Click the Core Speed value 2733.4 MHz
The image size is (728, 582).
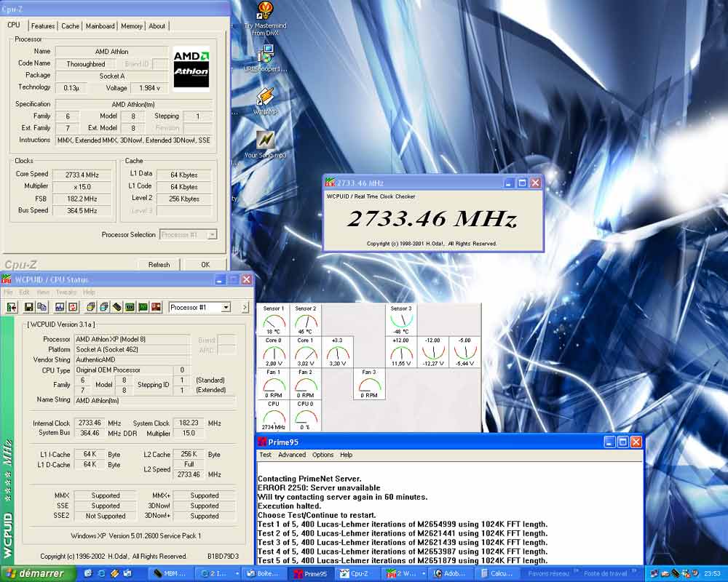click(x=82, y=175)
